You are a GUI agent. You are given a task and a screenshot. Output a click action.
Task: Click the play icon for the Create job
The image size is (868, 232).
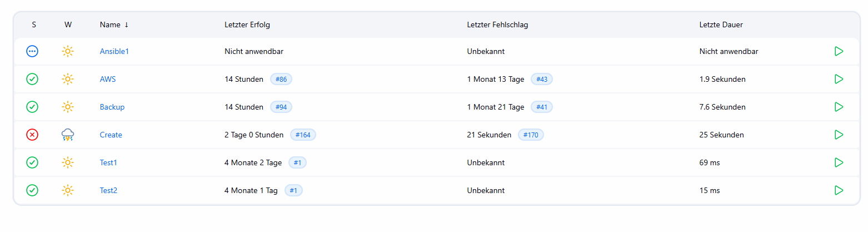pos(839,135)
